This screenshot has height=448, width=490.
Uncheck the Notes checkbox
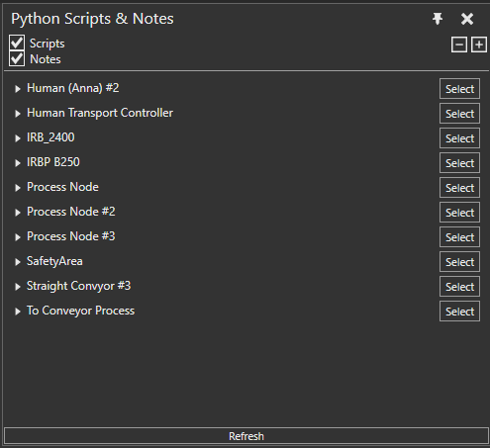click(17, 58)
